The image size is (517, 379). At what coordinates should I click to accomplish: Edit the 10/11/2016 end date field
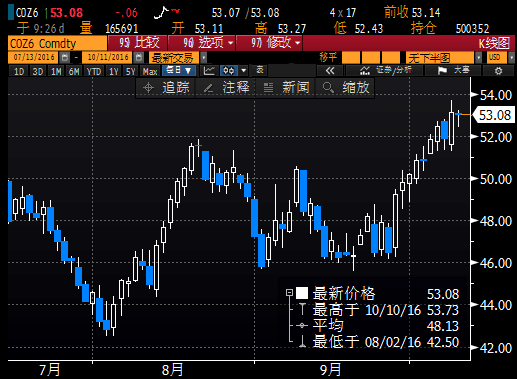coord(108,58)
